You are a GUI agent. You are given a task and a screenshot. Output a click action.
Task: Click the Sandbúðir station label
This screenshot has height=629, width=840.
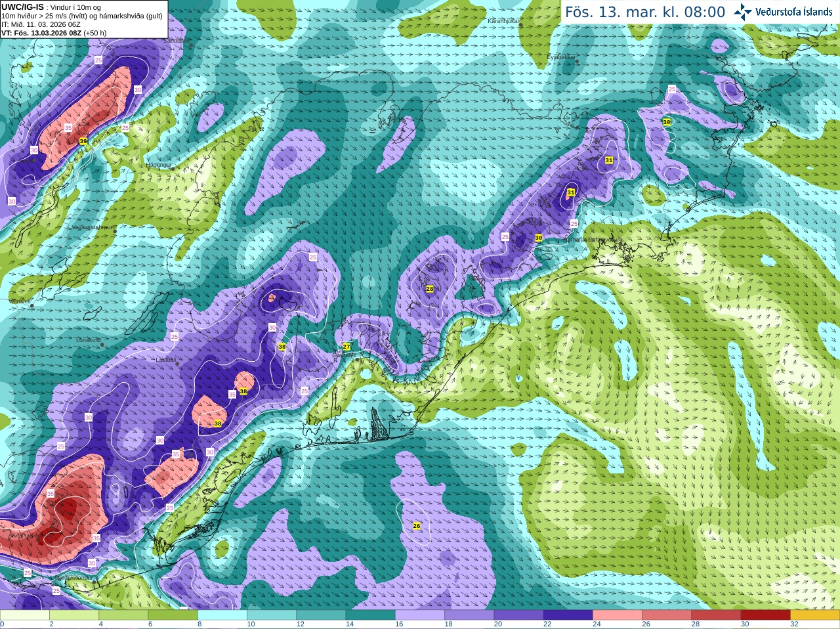[175, 40]
